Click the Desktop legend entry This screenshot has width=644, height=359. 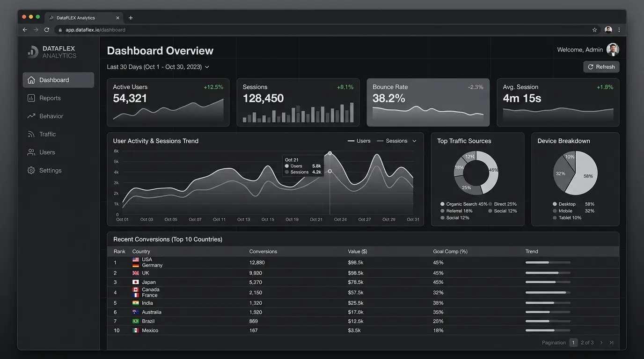[x=573, y=204]
